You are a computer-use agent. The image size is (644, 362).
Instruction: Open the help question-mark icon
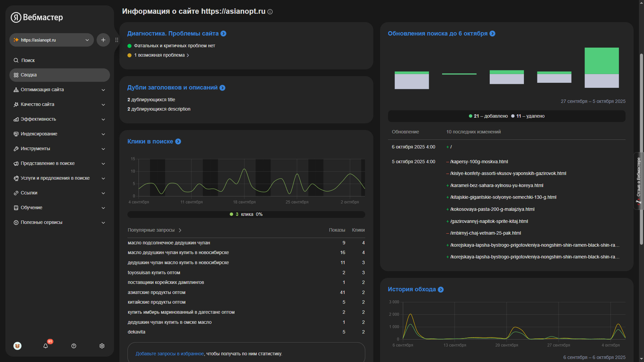pyautogui.click(x=74, y=346)
